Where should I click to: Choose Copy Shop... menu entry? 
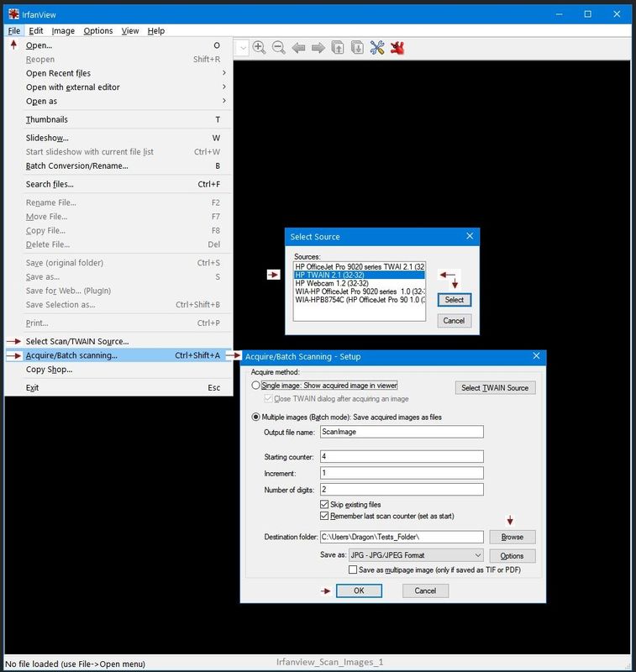pos(118,370)
